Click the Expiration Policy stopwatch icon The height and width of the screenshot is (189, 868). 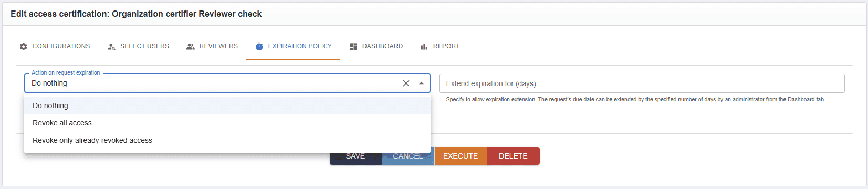coord(259,46)
